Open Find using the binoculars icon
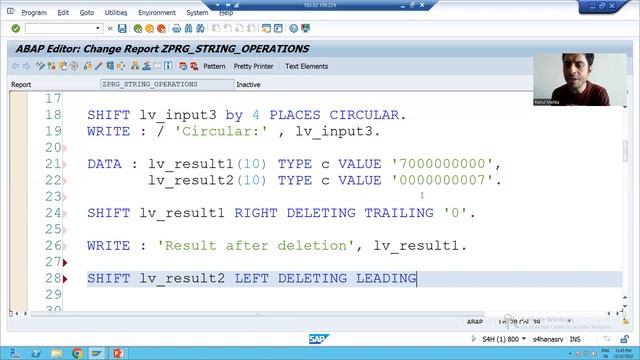Image resolution: width=640 pixels, height=360 pixels. (188, 28)
